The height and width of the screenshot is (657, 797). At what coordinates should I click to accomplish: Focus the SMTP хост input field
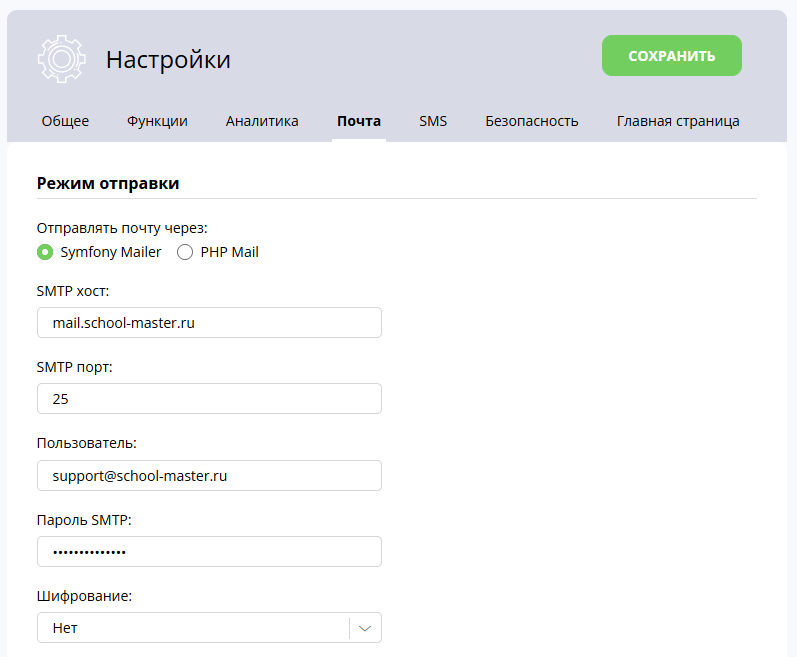click(x=209, y=323)
